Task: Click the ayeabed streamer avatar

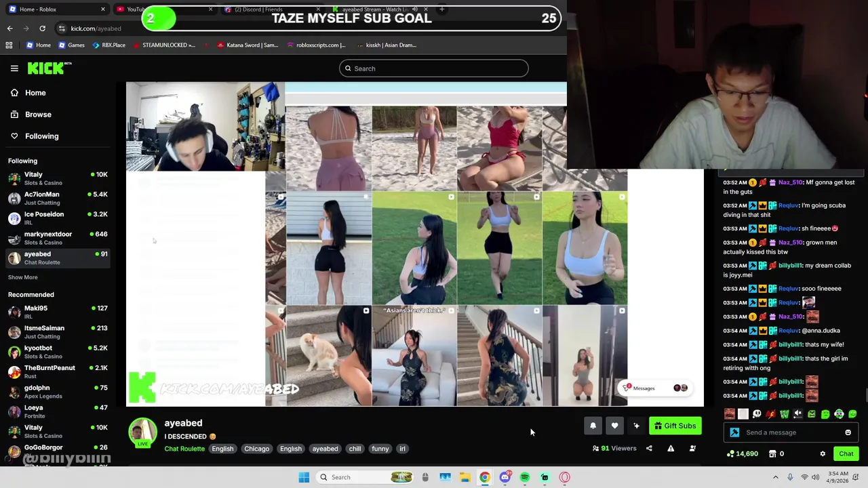Action: 143,433
